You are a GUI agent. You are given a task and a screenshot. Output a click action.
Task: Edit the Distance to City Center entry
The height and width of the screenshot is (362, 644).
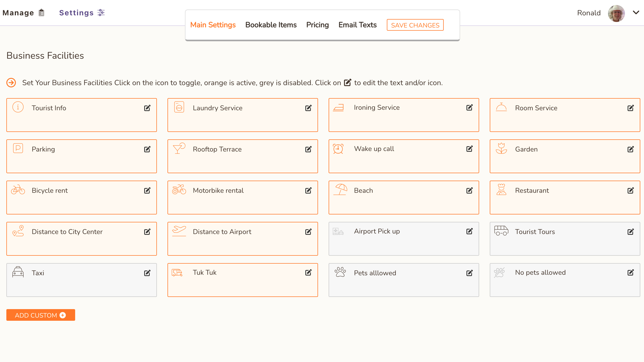coord(147,232)
